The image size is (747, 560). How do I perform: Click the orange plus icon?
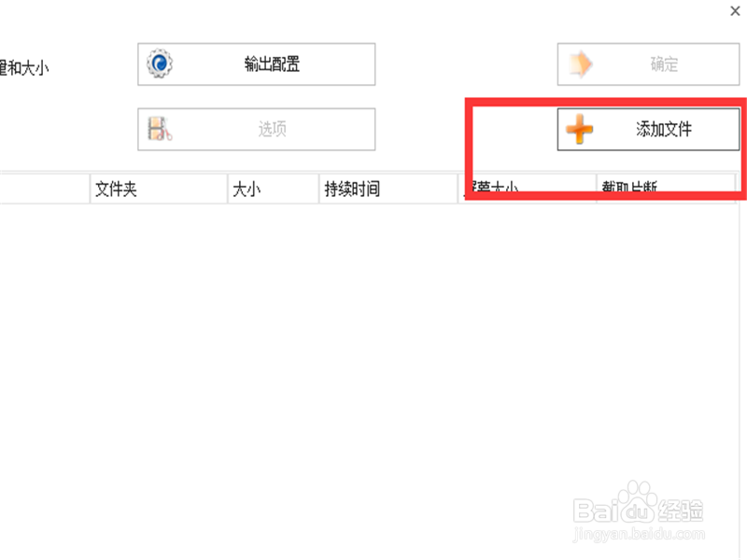579,129
